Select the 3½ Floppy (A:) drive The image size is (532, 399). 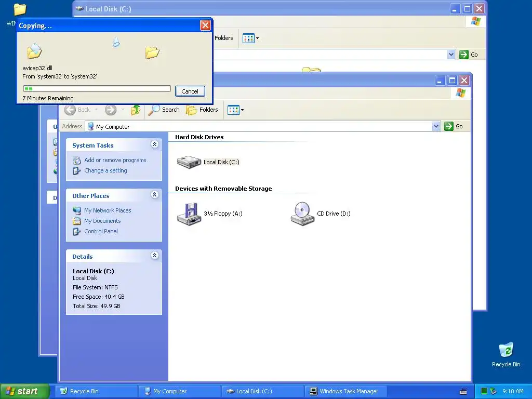click(x=189, y=214)
